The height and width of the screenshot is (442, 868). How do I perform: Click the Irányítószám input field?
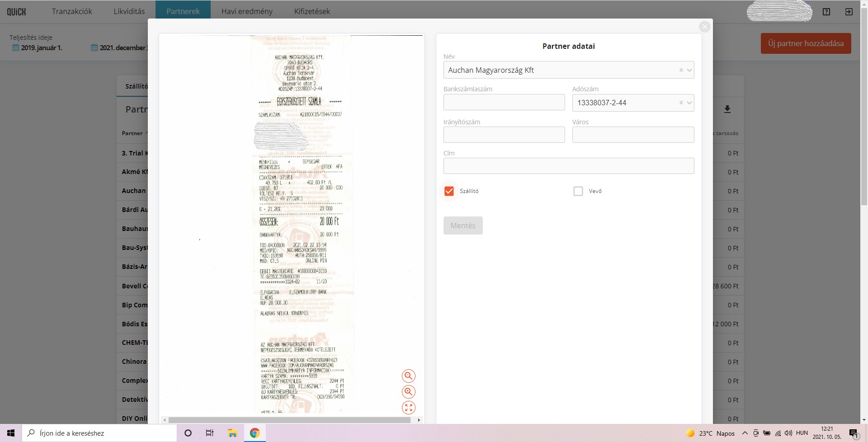coord(504,135)
